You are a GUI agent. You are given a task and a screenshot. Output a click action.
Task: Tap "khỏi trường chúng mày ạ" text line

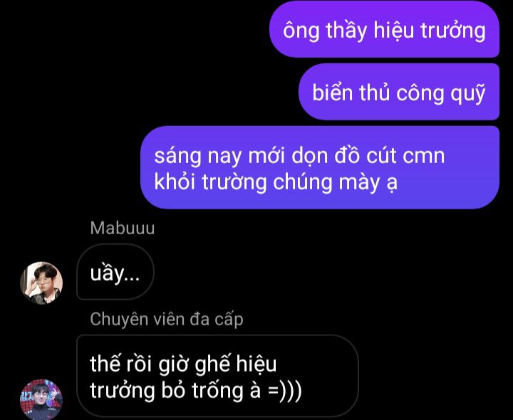(x=276, y=182)
